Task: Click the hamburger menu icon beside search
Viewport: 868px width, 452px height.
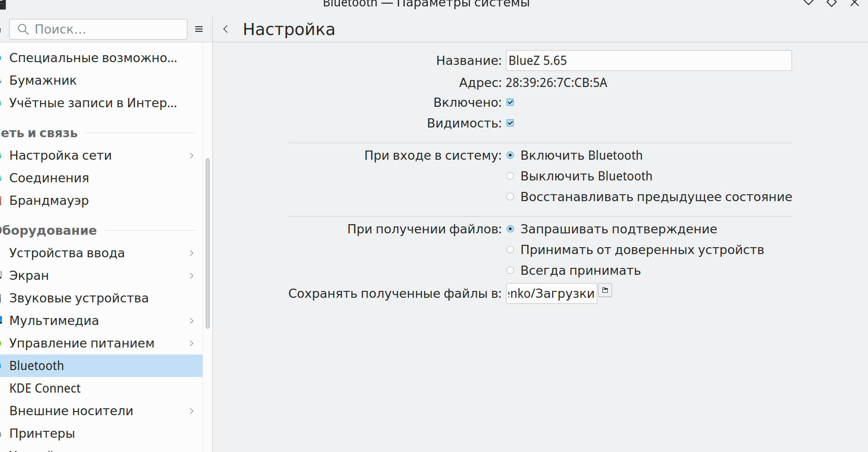Action: (x=199, y=29)
